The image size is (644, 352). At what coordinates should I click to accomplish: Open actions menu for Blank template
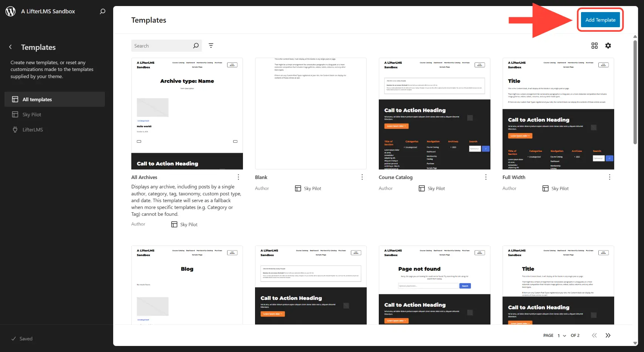(x=362, y=177)
